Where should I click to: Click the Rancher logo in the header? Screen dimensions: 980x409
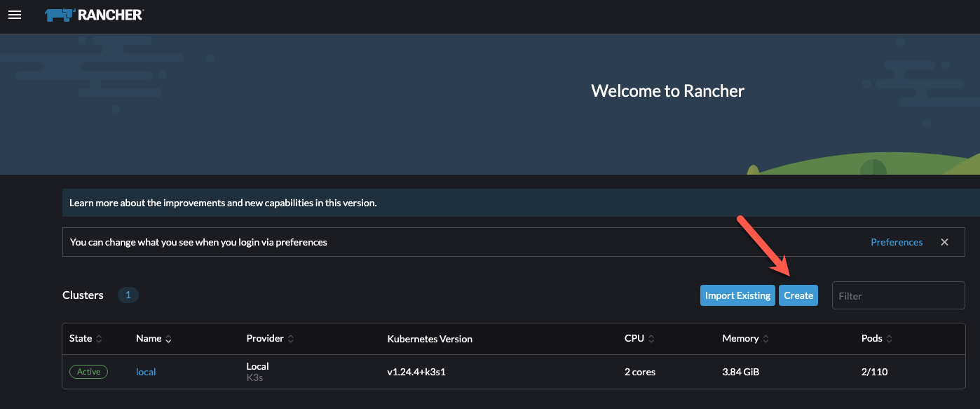click(94, 14)
